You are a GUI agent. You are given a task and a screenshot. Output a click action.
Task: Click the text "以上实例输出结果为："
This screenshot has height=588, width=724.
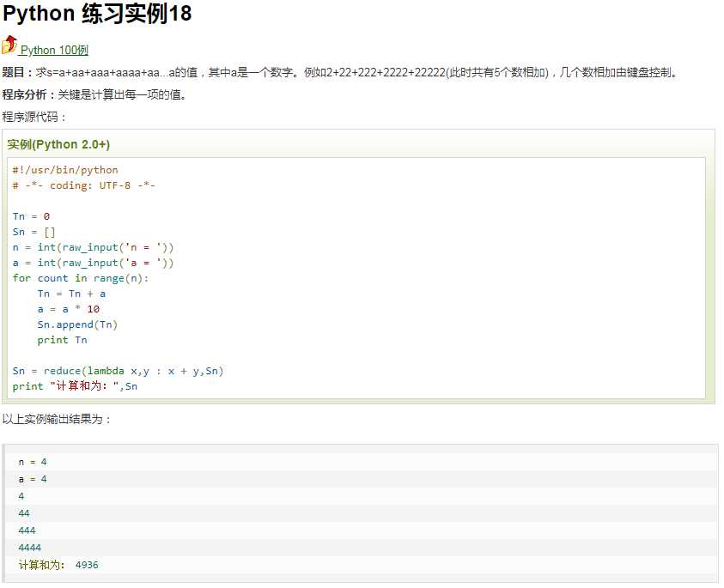pos(57,419)
